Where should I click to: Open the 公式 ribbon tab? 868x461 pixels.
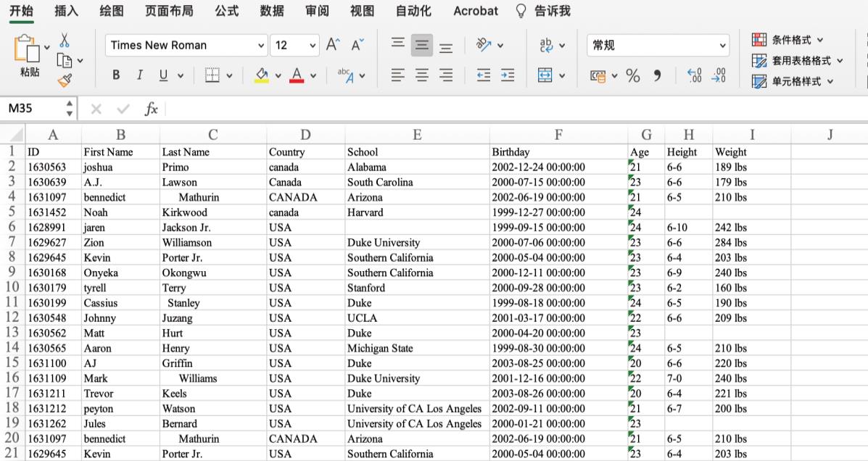227,11
